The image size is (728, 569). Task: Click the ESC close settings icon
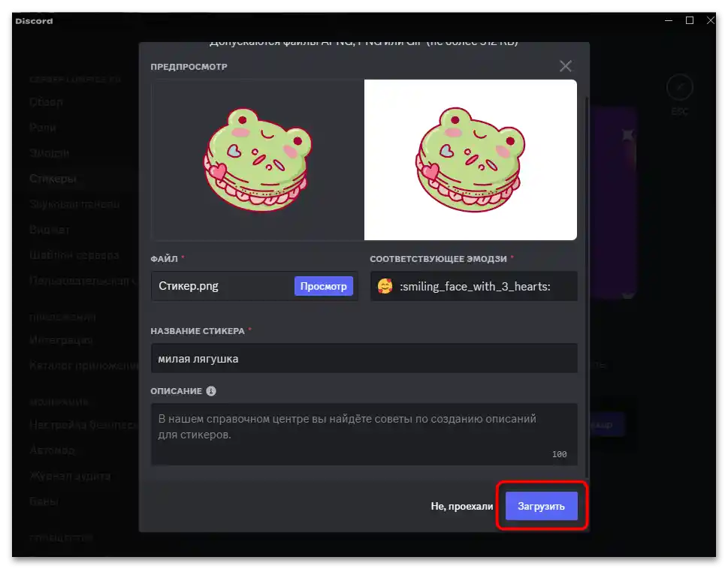(679, 87)
